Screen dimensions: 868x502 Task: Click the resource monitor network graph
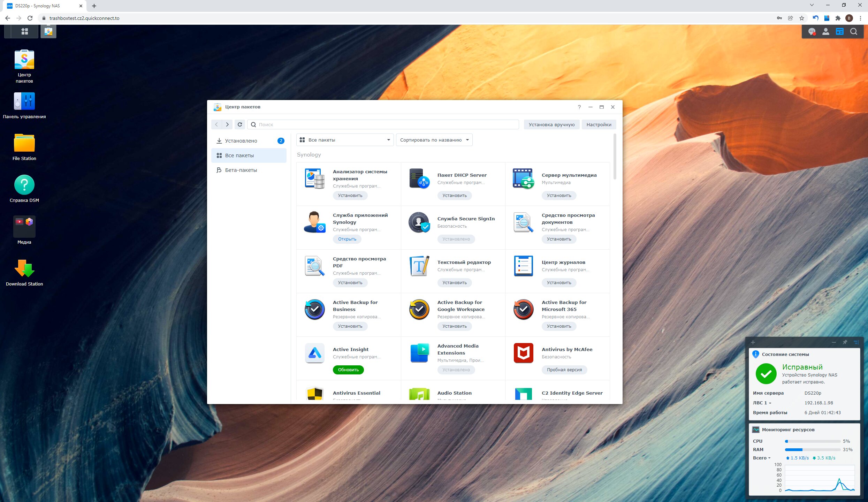820,478
